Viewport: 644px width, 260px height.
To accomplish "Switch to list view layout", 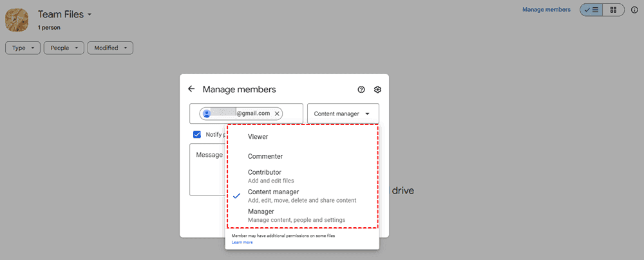I will [592, 10].
